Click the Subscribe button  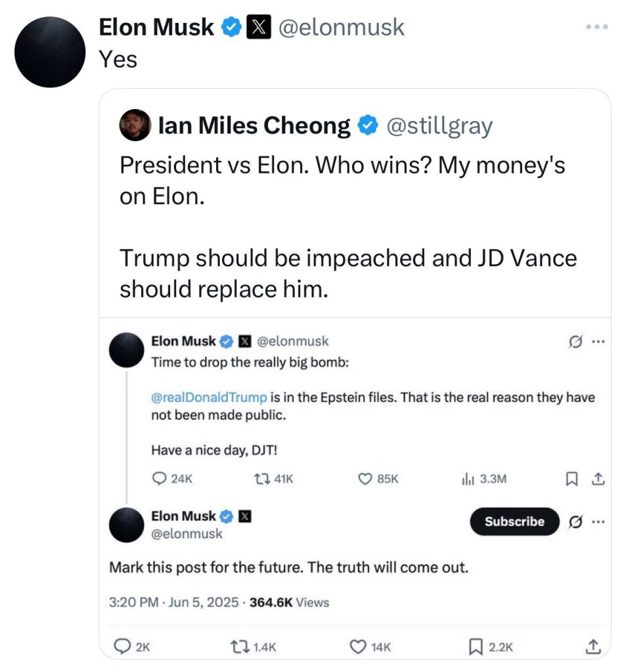click(x=514, y=522)
